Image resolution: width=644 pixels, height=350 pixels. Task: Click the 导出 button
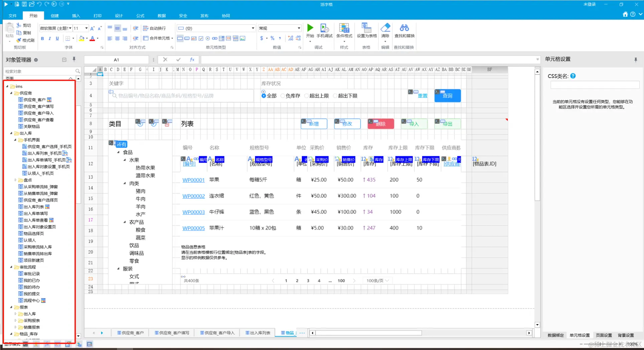pyautogui.click(x=447, y=124)
